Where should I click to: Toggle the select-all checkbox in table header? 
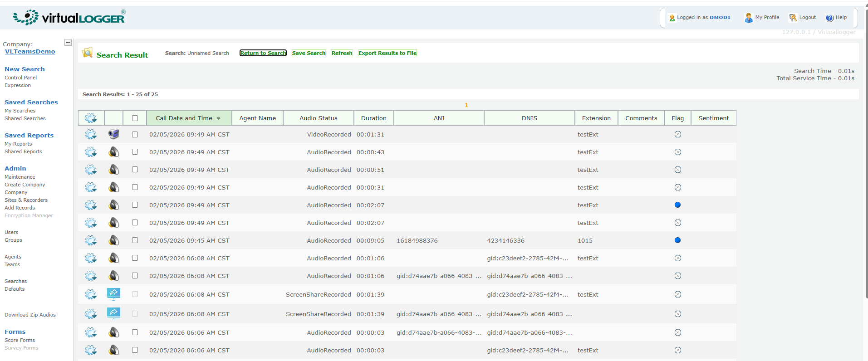pos(135,118)
